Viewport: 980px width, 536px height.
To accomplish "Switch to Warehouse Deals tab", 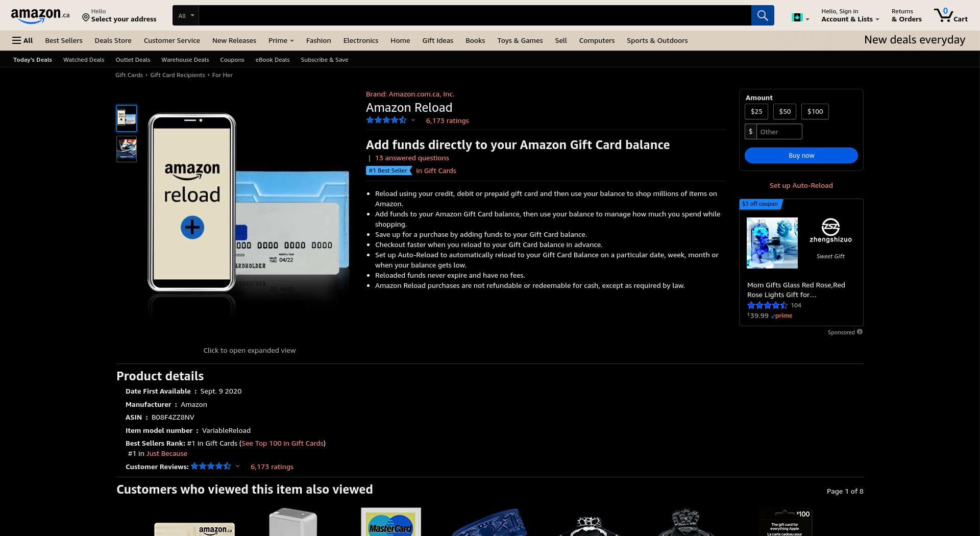I will [185, 60].
